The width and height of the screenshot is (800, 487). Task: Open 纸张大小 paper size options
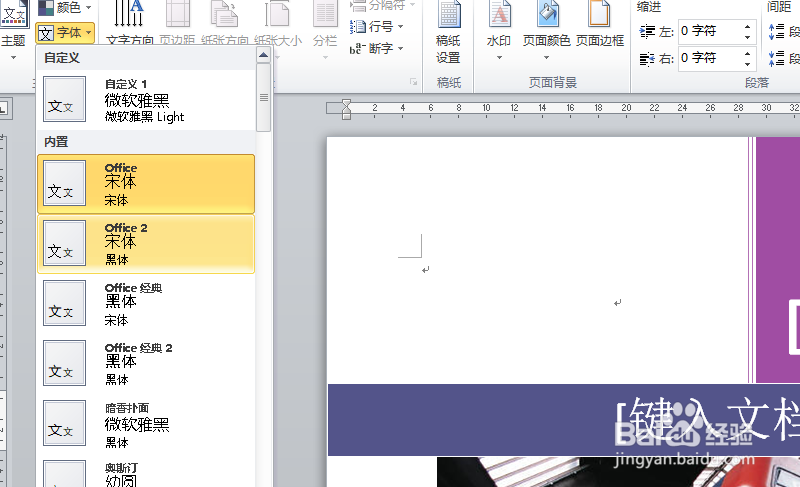278,23
